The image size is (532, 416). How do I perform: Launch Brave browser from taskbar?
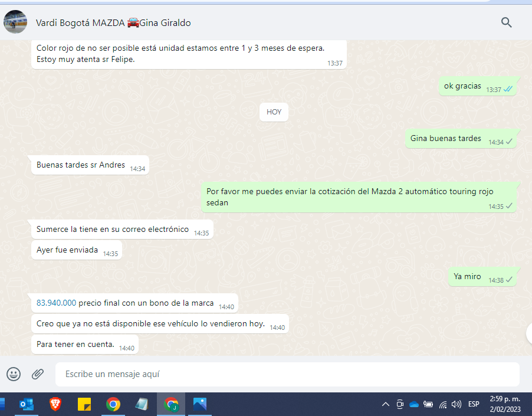[55, 404]
